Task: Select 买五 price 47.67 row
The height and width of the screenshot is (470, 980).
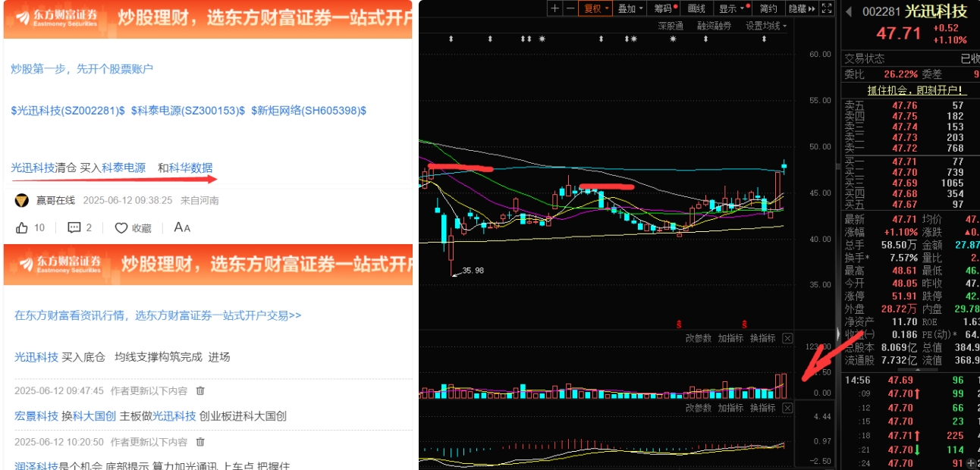Action: point(911,205)
